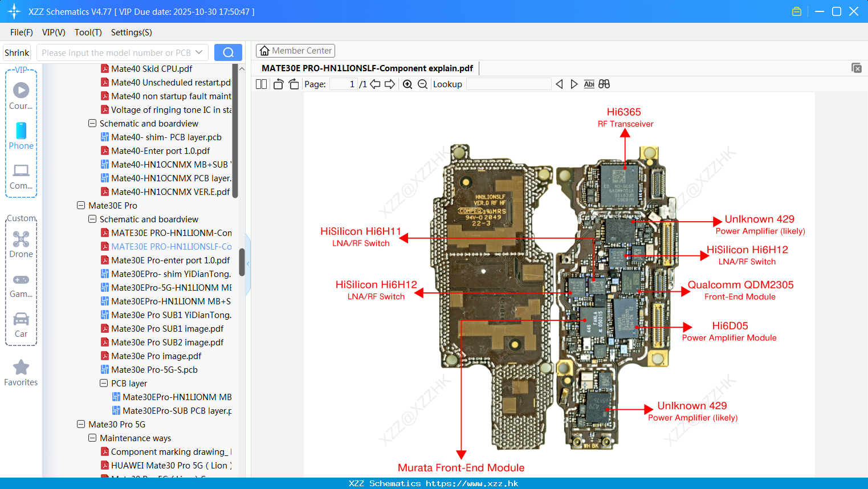This screenshot has width=868, height=489.
Task: Toggle the Abi match-case option
Action: coord(589,84)
